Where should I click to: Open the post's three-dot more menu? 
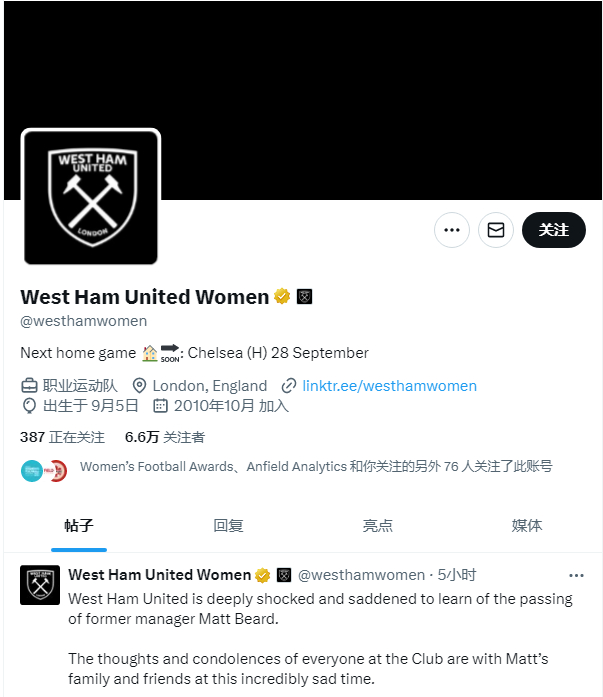tap(576, 576)
